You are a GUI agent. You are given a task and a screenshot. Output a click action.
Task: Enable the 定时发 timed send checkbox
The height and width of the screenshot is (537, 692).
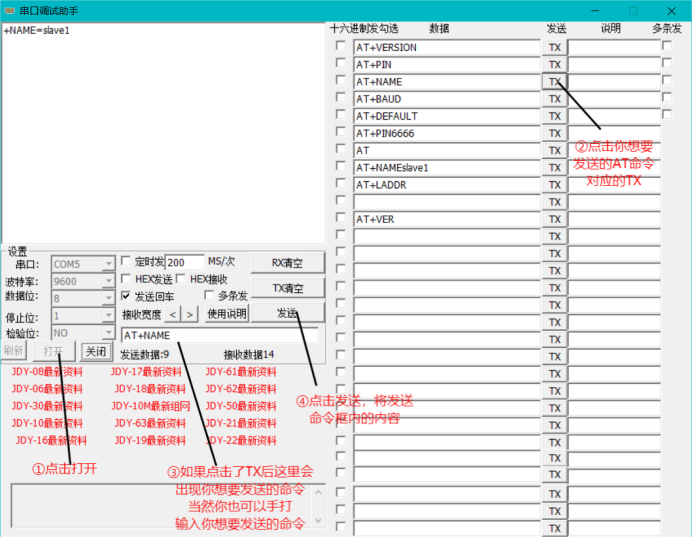(x=126, y=261)
